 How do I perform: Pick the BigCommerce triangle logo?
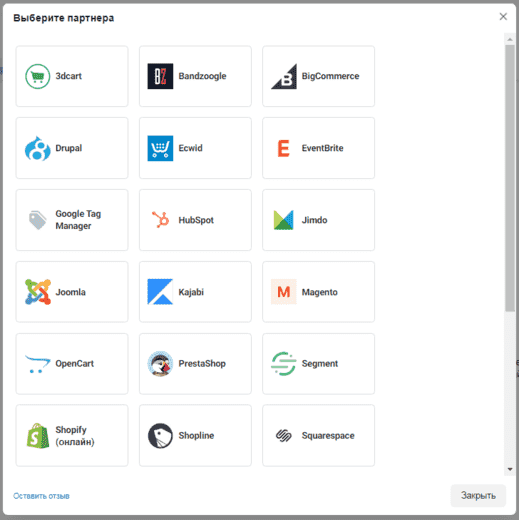tap(284, 76)
